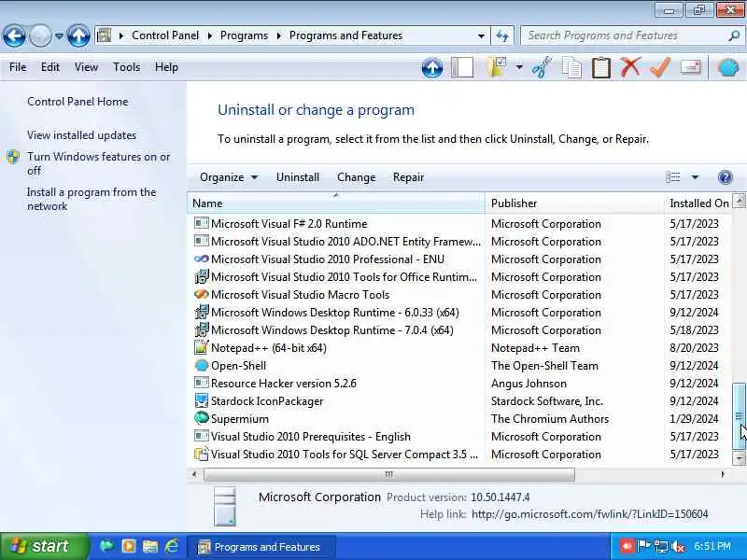Click the blue Back navigation arrow
Viewport: 747px width, 560px height.
pyautogui.click(x=14, y=35)
